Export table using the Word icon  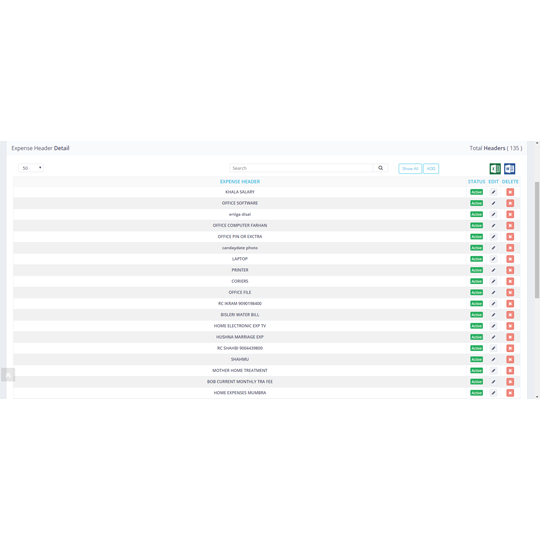pos(509,169)
